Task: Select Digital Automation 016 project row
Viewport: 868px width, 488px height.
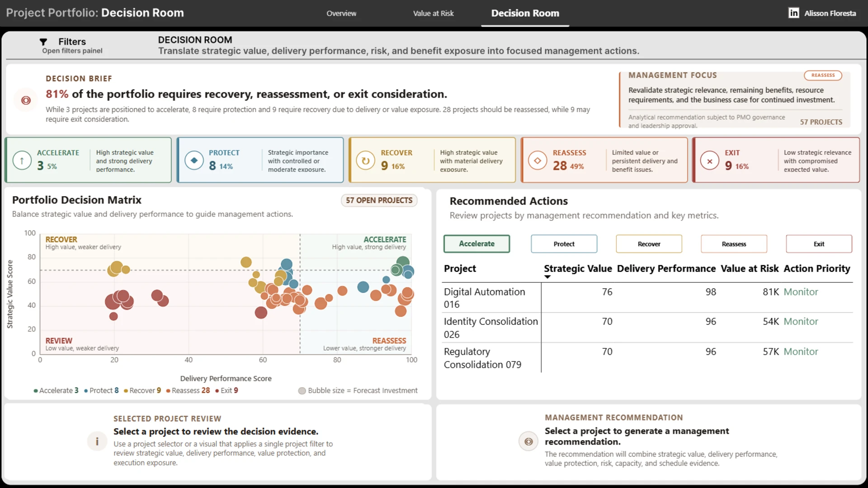Action: 647,298
